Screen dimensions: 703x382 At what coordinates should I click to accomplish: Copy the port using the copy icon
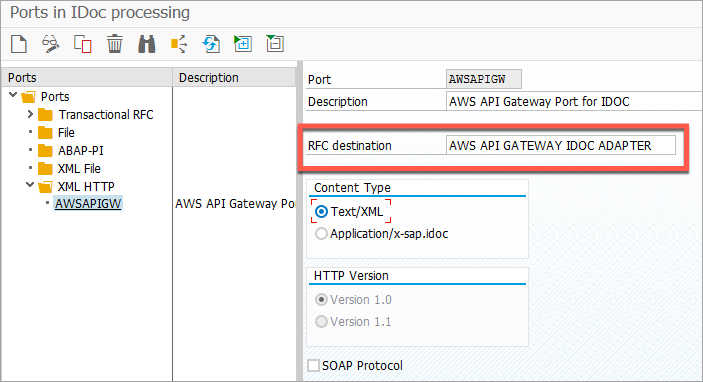pyautogui.click(x=82, y=44)
